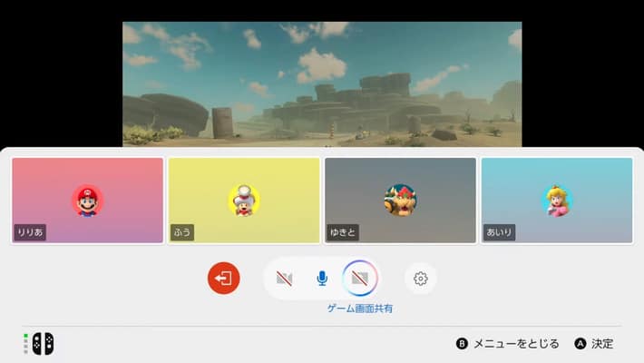Click Toad avatar icon
The image size is (644, 363).
(x=243, y=200)
